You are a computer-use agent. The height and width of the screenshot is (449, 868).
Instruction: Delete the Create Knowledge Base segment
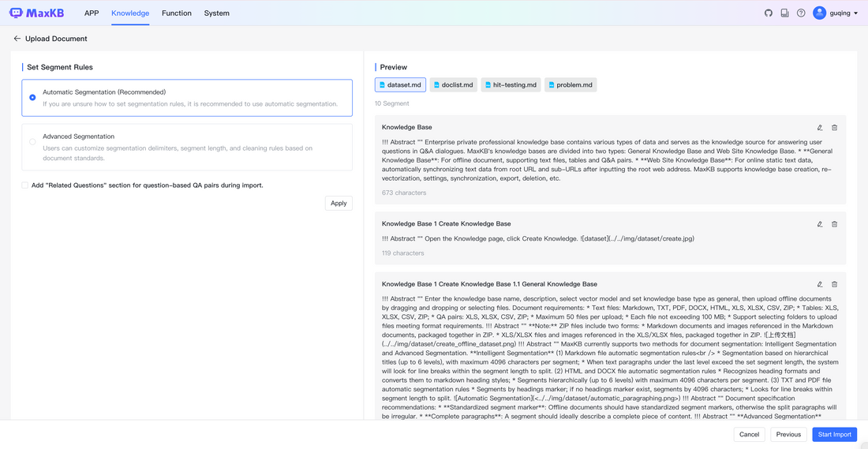[x=835, y=224]
